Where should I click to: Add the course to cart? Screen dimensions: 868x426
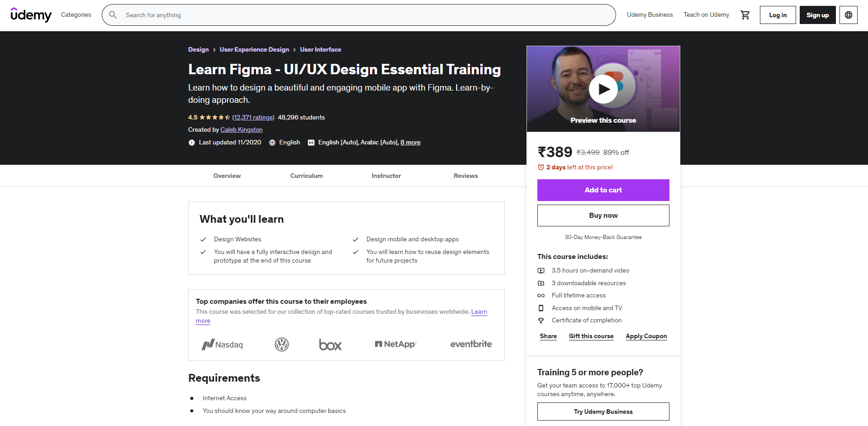click(603, 190)
